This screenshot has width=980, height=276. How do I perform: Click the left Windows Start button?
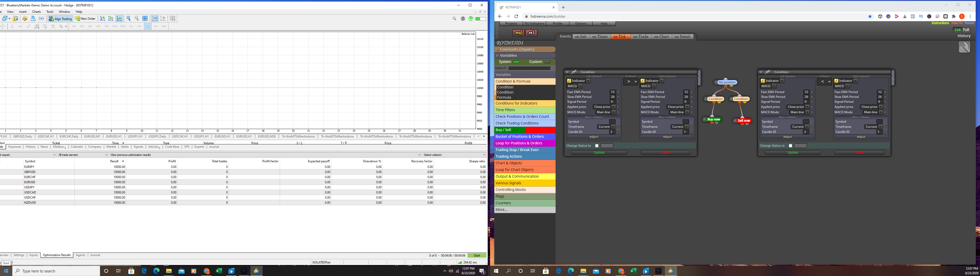6,271
